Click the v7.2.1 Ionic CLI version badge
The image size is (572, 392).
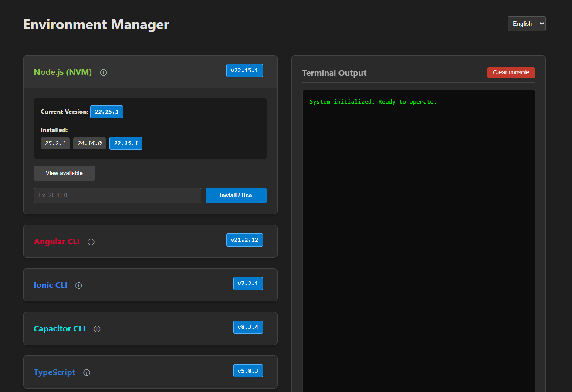(248, 284)
